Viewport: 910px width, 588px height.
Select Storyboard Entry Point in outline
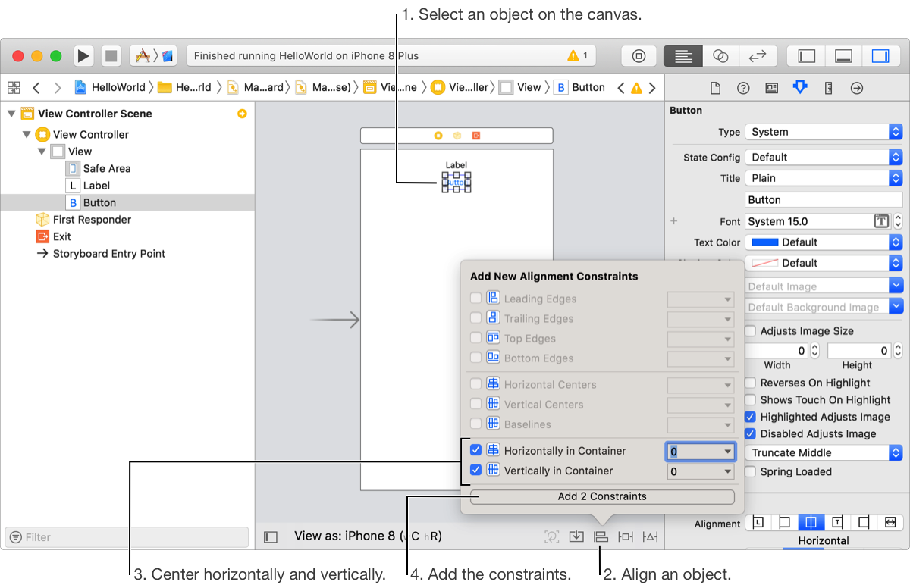coord(101,254)
